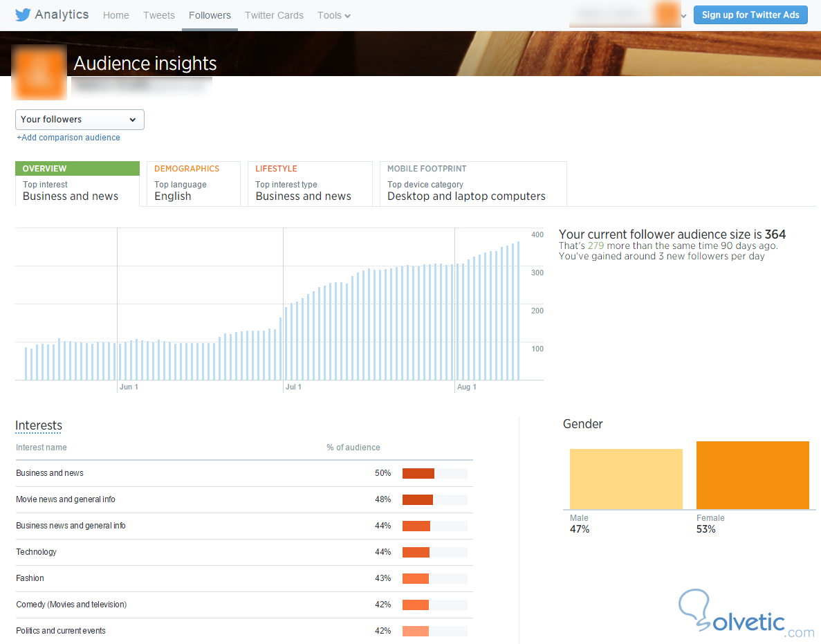Click the Interests section heading

coord(39,425)
